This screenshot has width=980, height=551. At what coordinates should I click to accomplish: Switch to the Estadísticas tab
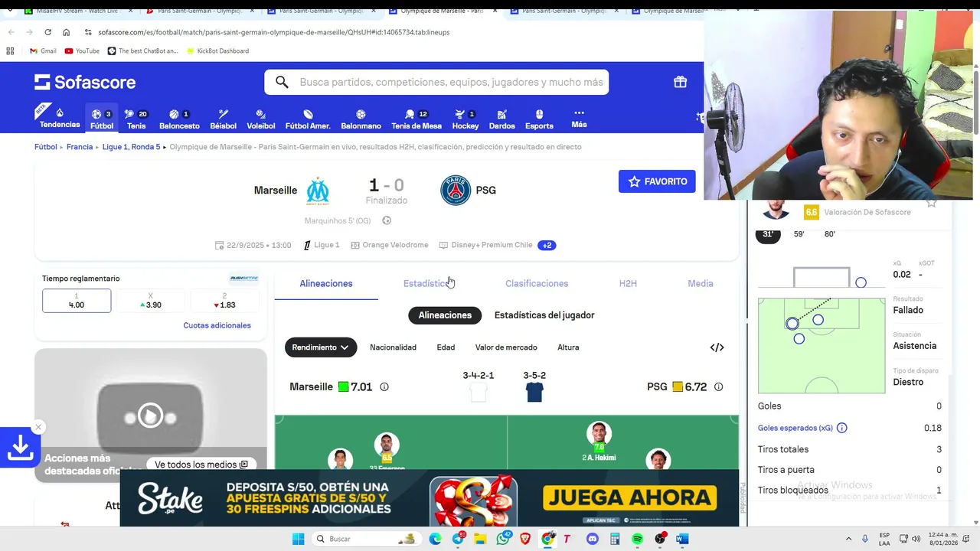click(x=427, y=283)
